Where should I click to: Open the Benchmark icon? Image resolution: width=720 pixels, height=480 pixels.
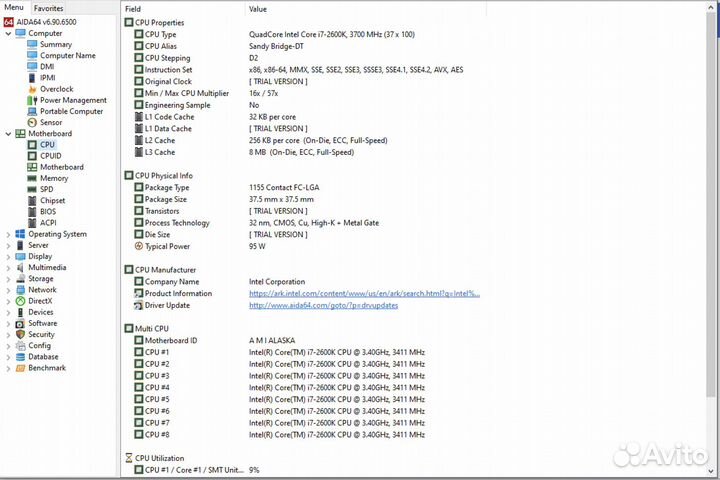(x=20, y=368)
